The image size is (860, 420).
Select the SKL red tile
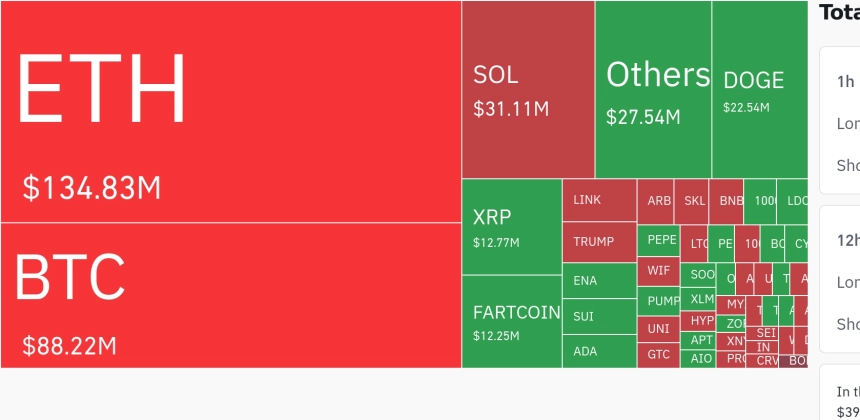pos(691,202)
